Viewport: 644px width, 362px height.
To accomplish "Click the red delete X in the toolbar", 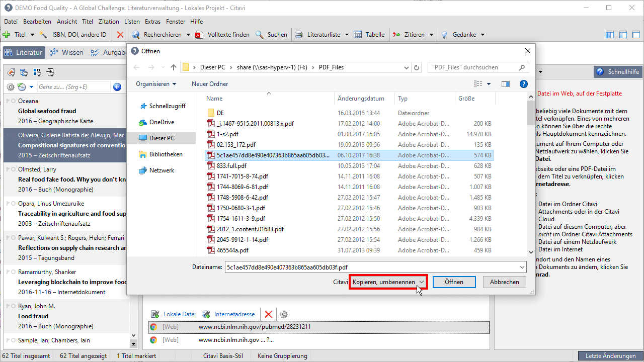I will click(x=120, y=35).
